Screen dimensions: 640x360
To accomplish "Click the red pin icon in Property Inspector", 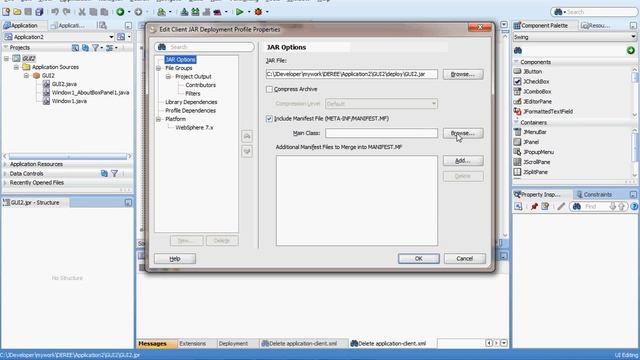I will pos(534,207).
